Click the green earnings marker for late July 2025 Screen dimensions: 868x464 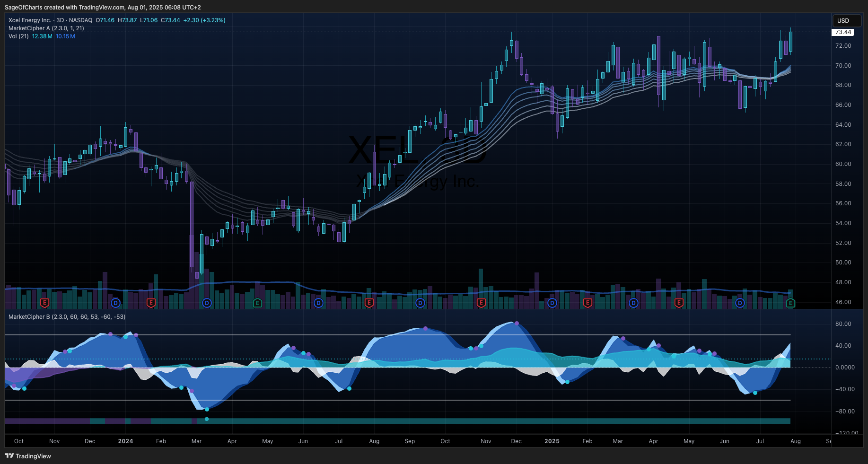click(790, 303)
